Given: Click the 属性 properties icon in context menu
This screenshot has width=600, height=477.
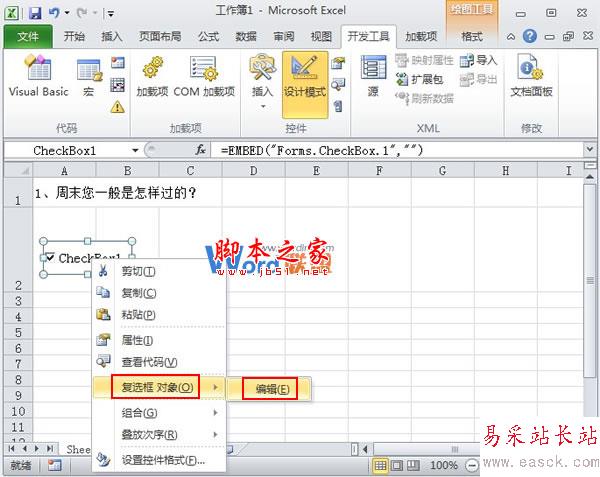Looking at the screenshot, I should (x=103, y=340).
